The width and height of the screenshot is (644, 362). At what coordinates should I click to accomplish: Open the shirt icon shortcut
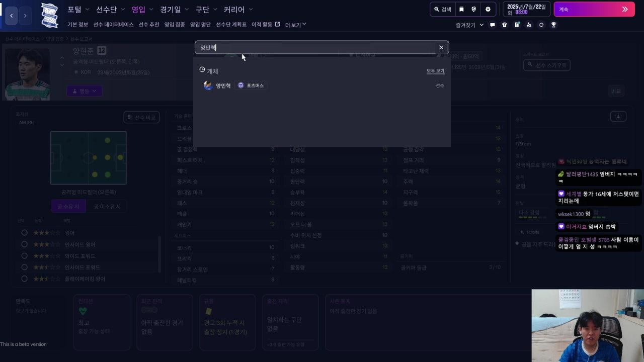505,25
